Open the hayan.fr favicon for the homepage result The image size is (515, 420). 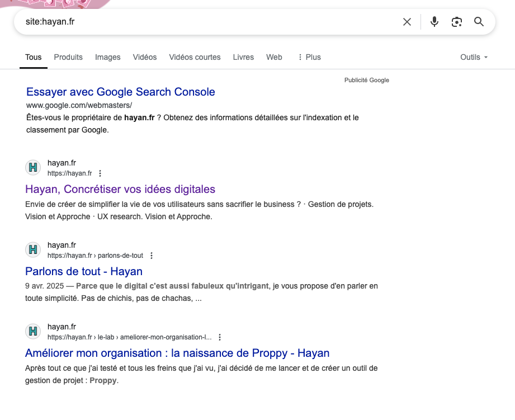tap(33, 167)
